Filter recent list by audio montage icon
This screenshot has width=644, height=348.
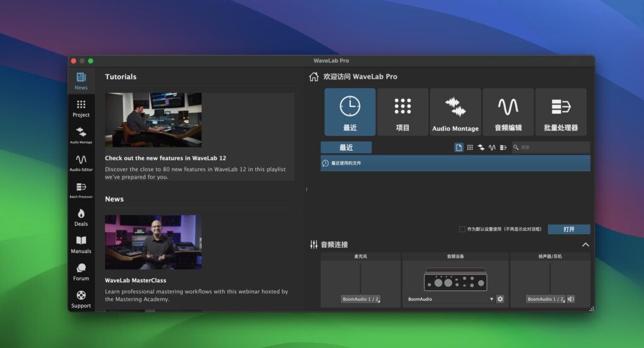pos(481,147)
